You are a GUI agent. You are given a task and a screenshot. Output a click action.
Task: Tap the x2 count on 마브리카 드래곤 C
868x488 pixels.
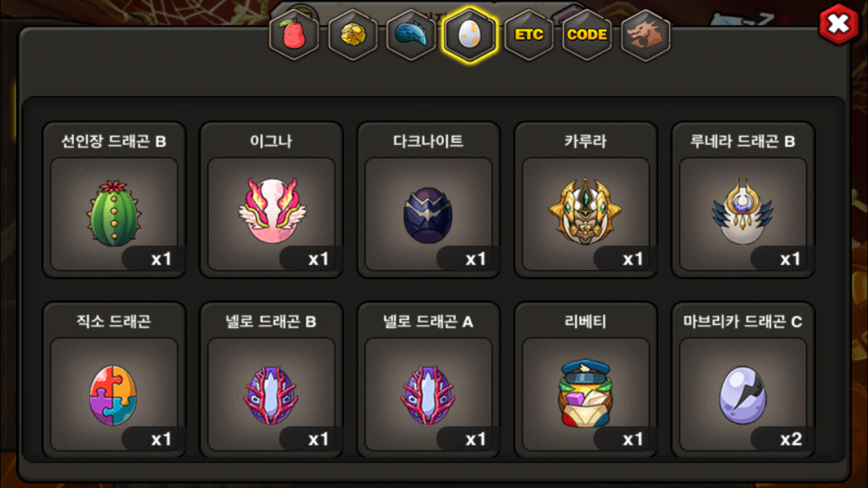tap(791, 439)
